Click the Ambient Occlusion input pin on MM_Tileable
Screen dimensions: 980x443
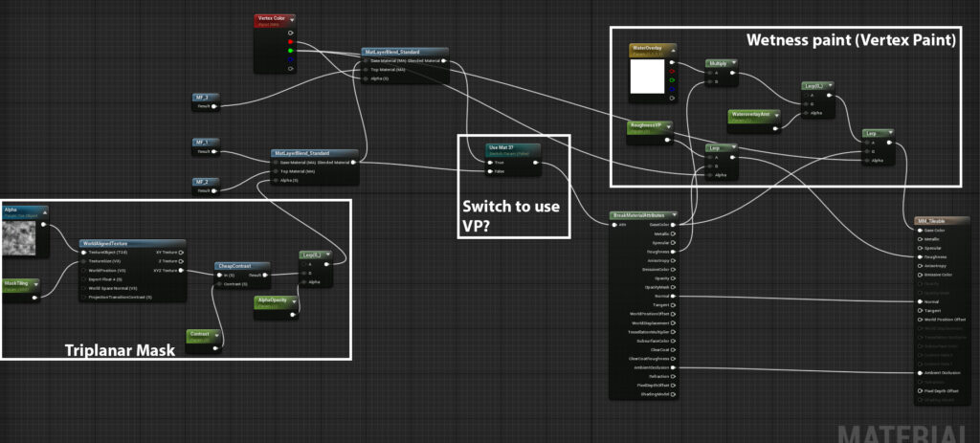(918, 371)
